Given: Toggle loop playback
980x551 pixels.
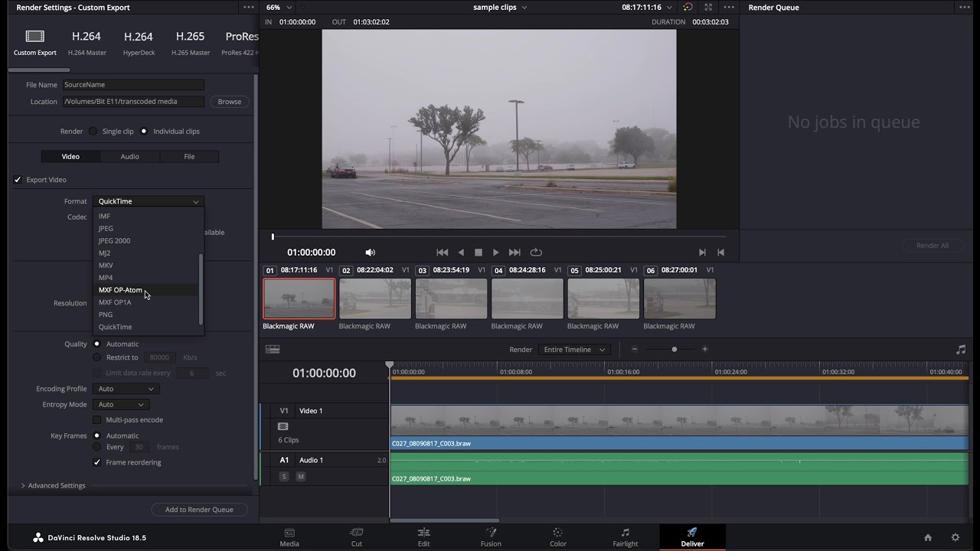Looking at the screenshot, I should point(536,253).
